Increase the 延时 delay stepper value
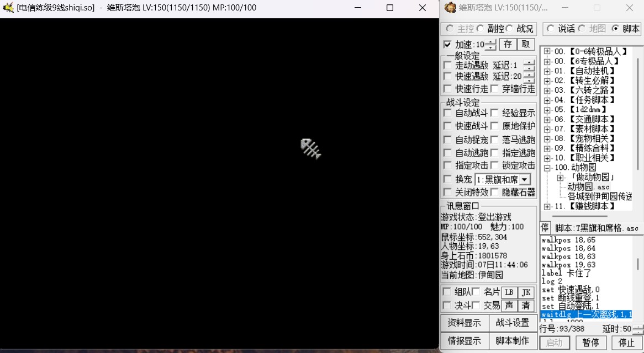This screenshot has width=644, height=353. tap(638, 326)
